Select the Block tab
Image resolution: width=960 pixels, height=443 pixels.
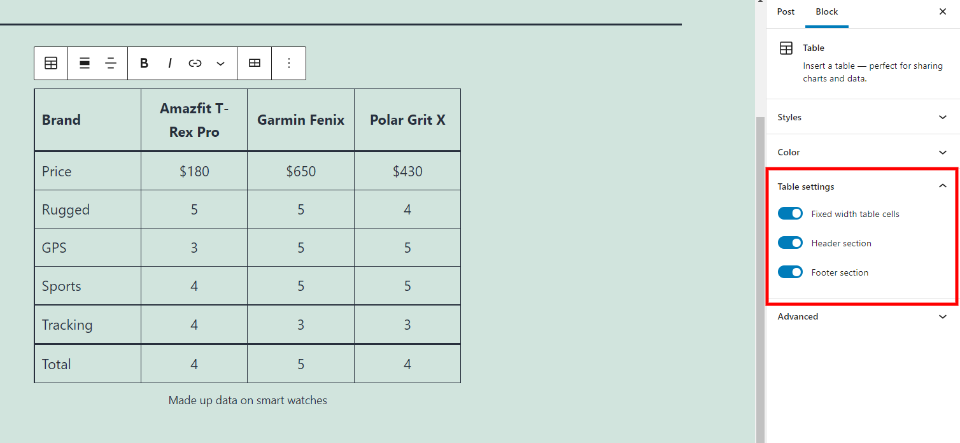point(827,12)
